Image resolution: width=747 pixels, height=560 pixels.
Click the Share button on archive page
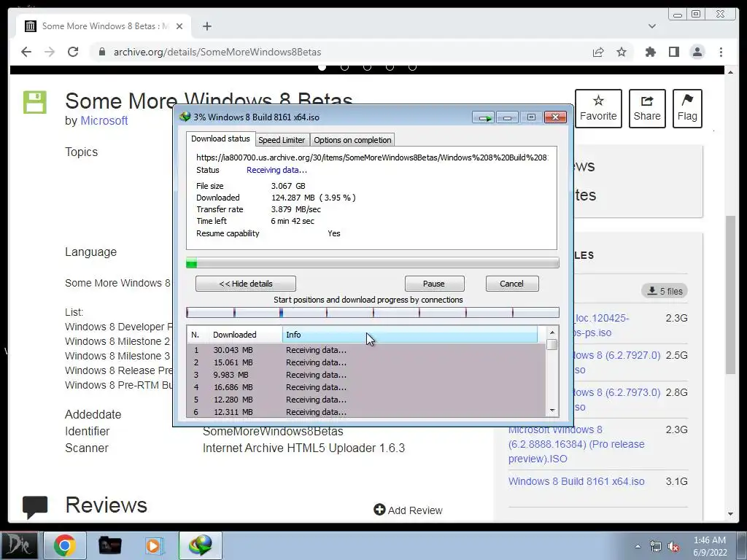(647, 108)
